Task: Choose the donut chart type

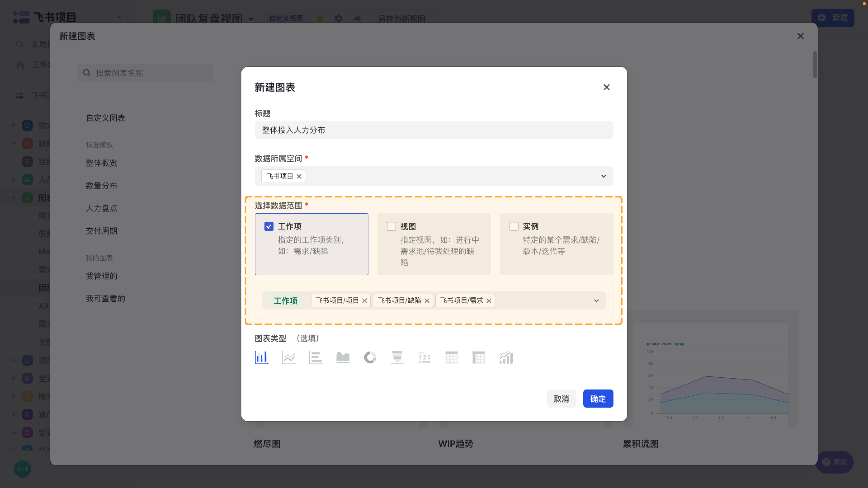Action: coord(370,357)
